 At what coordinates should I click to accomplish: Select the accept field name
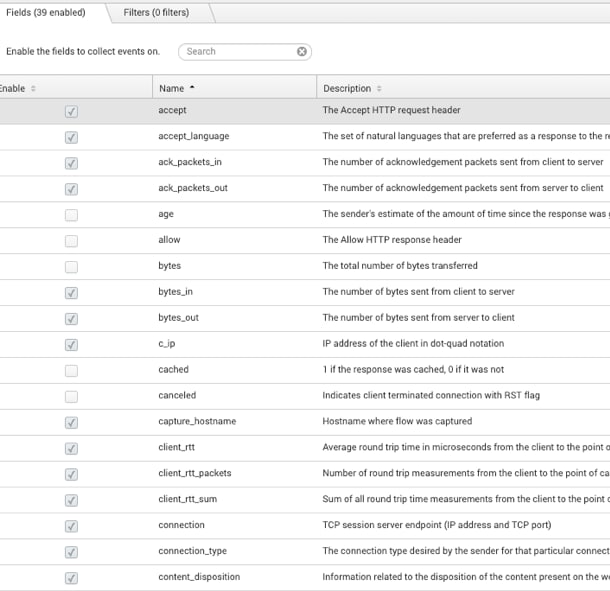click(x=172, y=110)
